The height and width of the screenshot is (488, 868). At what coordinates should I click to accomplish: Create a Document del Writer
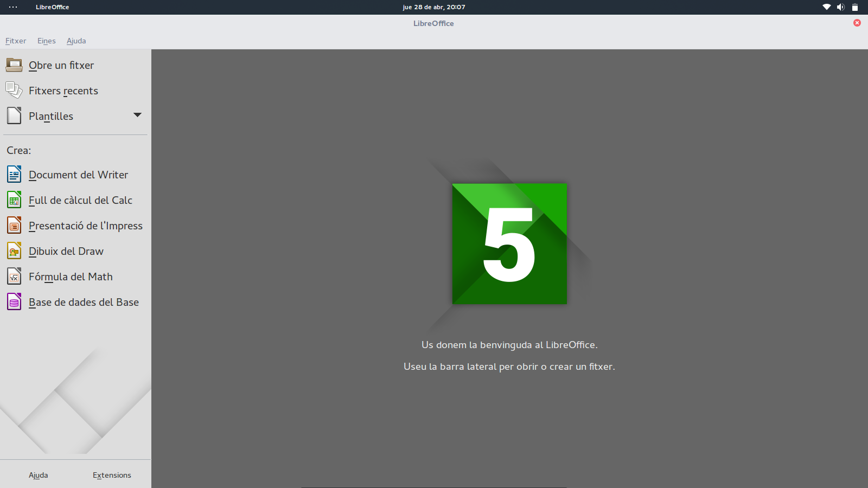coord(79,175)
